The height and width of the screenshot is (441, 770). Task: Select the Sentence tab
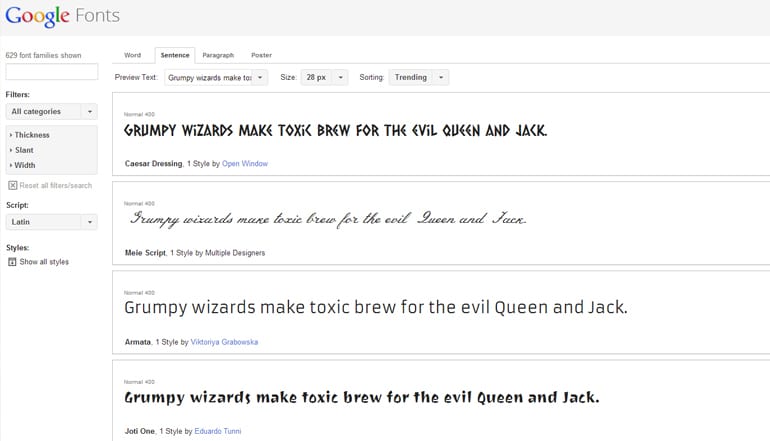click(x=174, y=55)
